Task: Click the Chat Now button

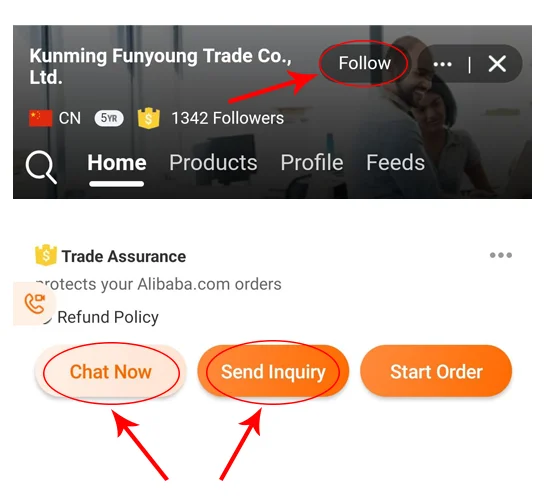Action: tap(111, 371)
